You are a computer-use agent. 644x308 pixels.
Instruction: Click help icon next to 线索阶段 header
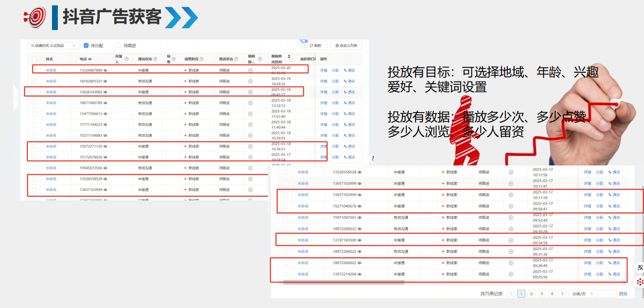pos(202,59)
